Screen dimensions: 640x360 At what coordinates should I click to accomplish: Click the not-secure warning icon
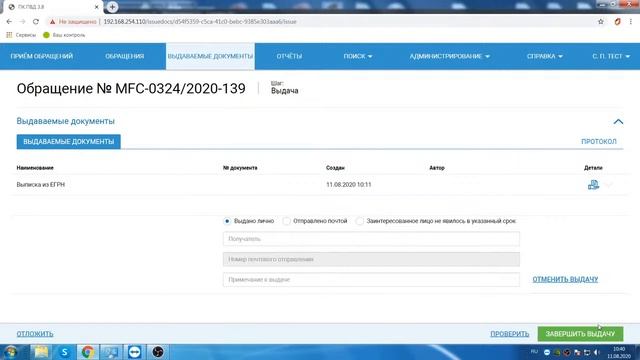click(52, 22)
